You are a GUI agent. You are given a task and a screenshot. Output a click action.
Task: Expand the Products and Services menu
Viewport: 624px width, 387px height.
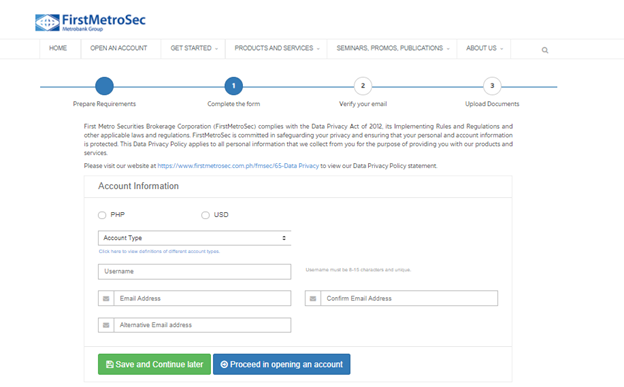(x=277, y=48)
